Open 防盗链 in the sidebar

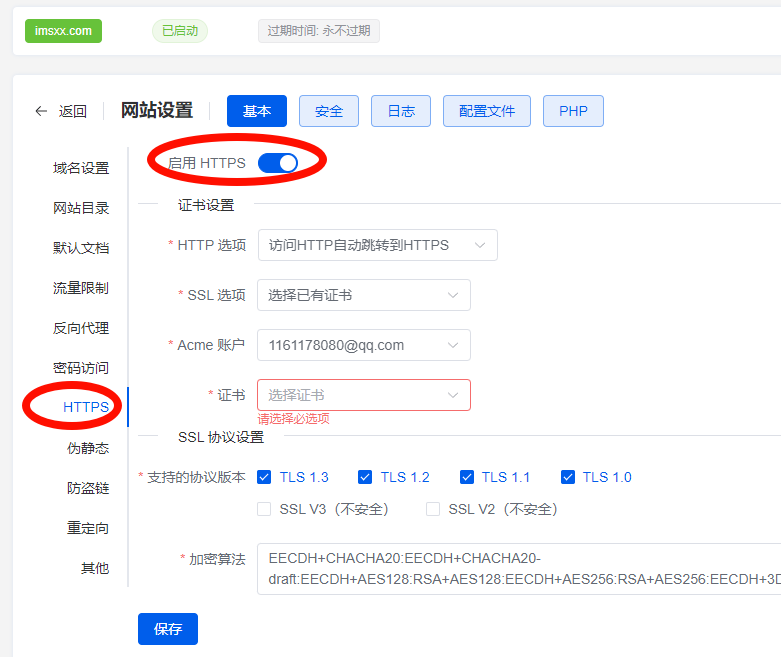(88, 488)
